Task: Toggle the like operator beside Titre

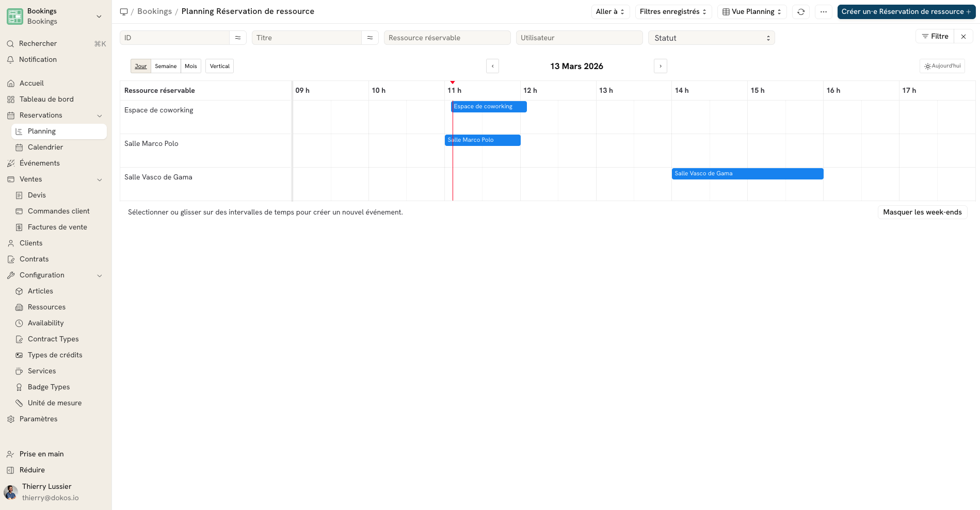Action: 369,37
